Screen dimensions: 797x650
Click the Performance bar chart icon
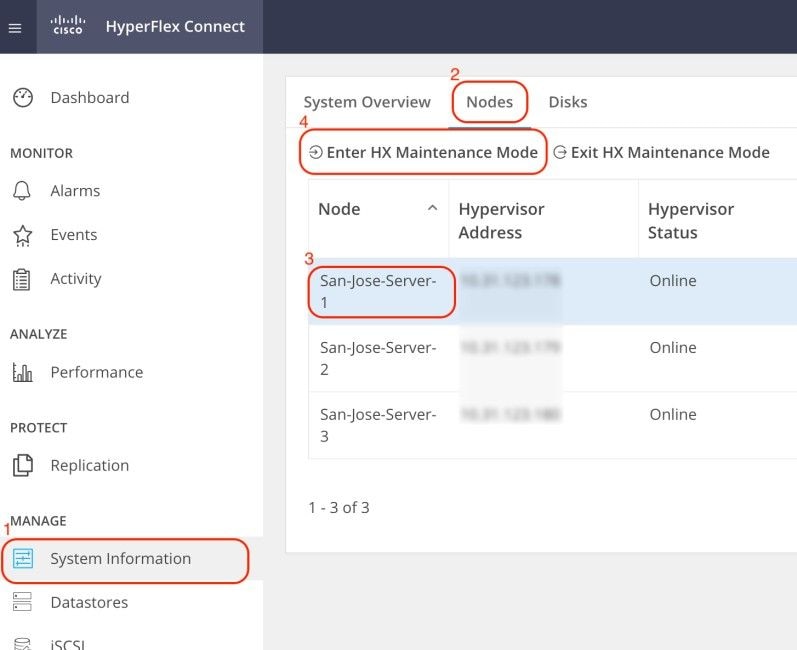22,373
